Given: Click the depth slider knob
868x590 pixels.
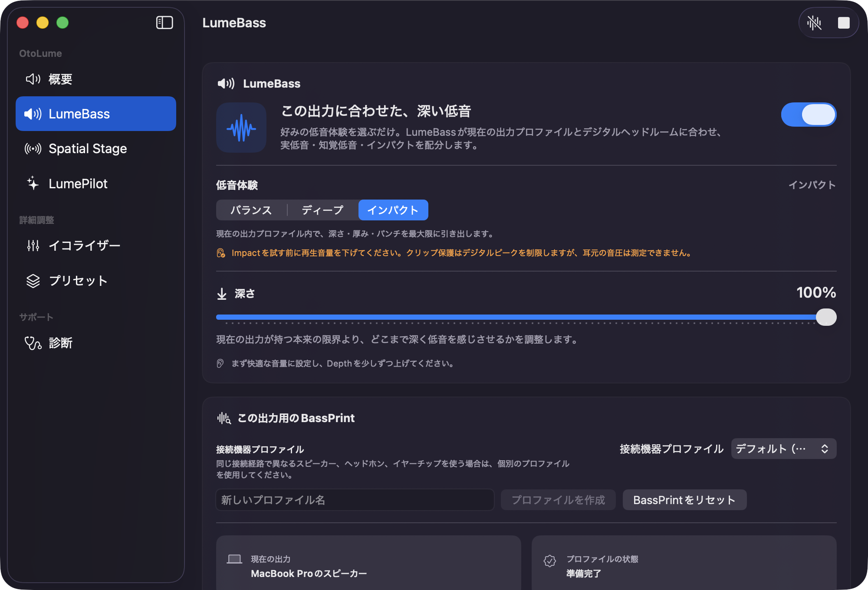Looking at the screenshot, I should pos(826,317).
